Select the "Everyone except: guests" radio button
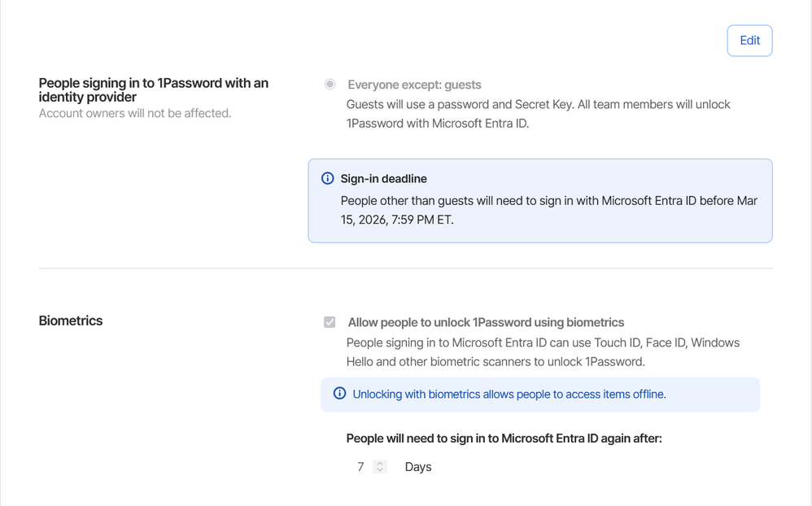 pos(330,85)
